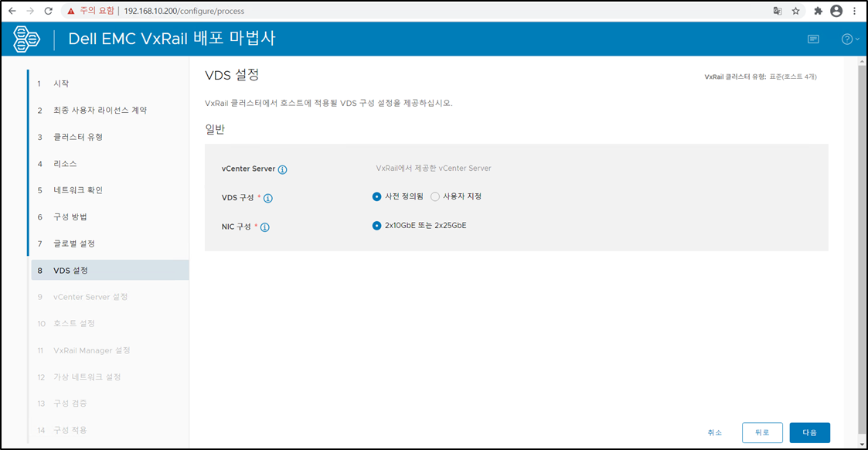This screenshot has width=868, height=450.
Task: Select 2x10GbE 또는 2x25GbE radio option
Action: [376, 225]
